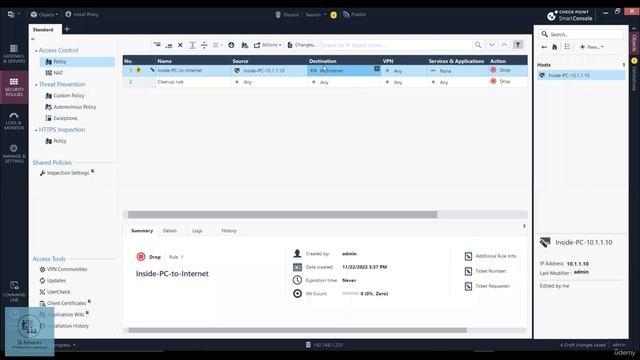Click the rulebase search magnifier icon
The image size is (640, 360).
click(x=478, y=45)
